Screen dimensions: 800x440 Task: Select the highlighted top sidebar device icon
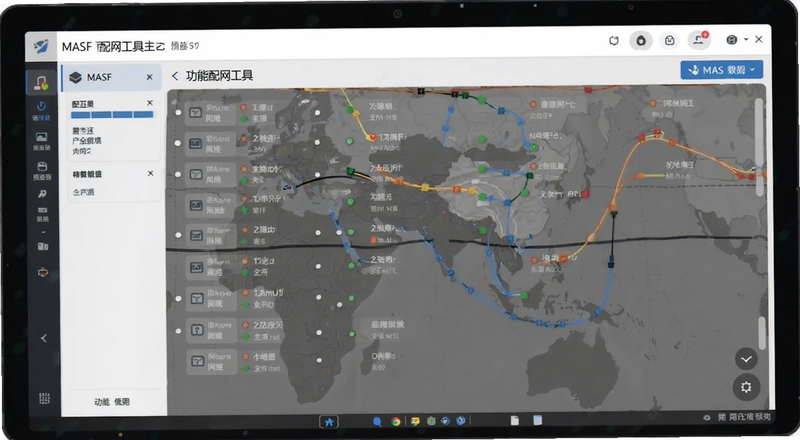point(41,82)
